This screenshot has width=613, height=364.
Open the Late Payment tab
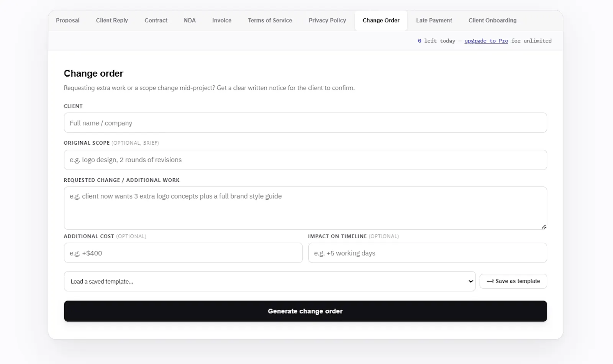pyautogui.click(x=434, y=20)
